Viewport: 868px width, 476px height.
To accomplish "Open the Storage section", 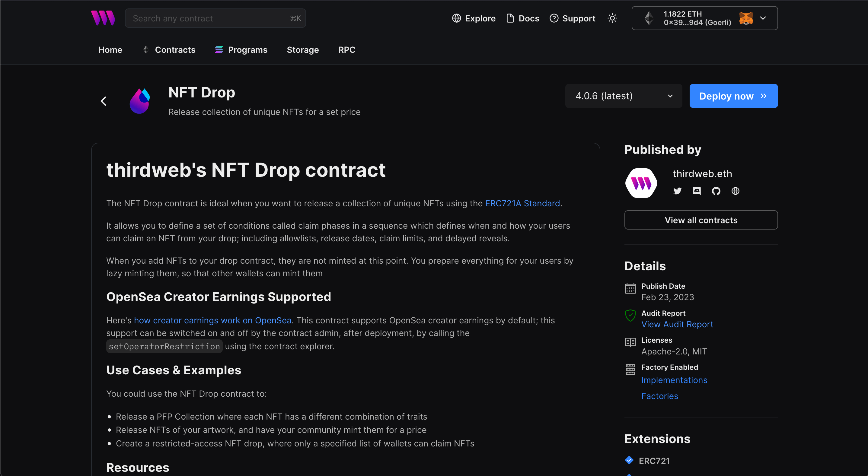I will point(303,49).
